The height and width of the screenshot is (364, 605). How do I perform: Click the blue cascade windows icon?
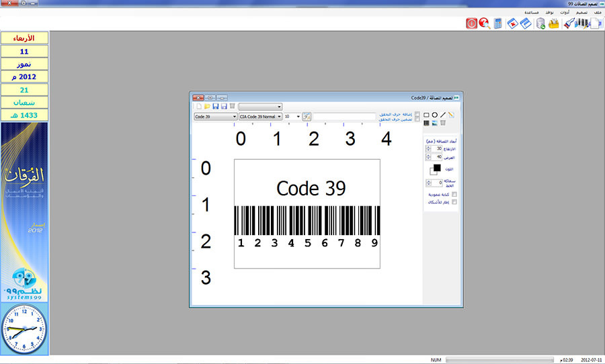pos(526,24)
